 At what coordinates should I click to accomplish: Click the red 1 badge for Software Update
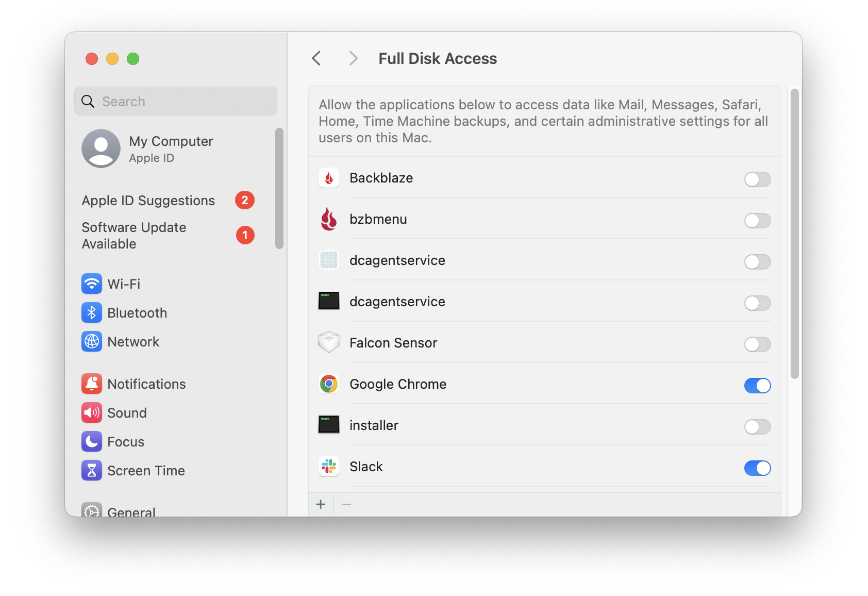tap(245, 235)
